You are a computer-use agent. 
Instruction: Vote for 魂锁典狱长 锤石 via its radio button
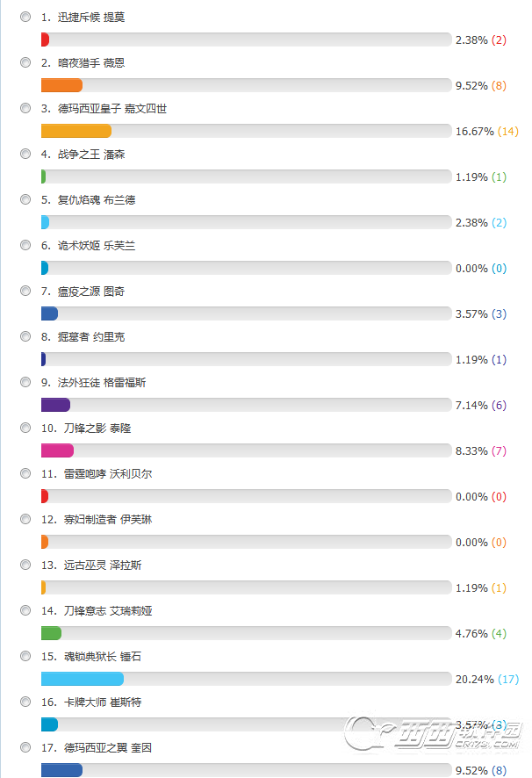[25, 656]
